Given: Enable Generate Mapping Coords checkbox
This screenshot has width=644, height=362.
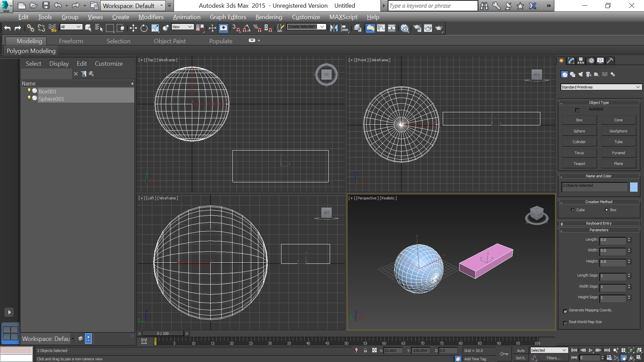Looking at the screenshot, I should 565,310.
